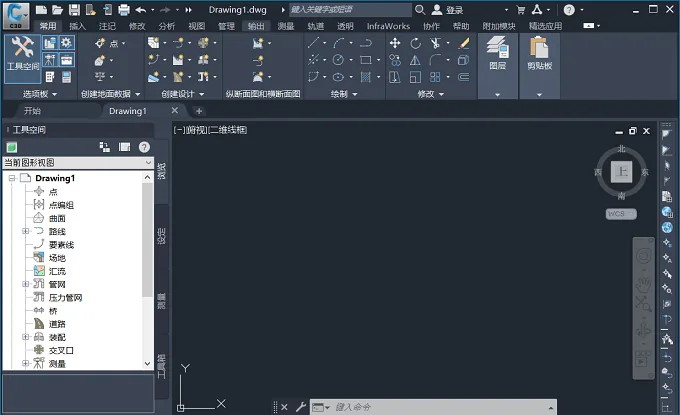Select the Circle tool in Draw panel
Viewport: 680px width, 415px height.
[338, 60]
